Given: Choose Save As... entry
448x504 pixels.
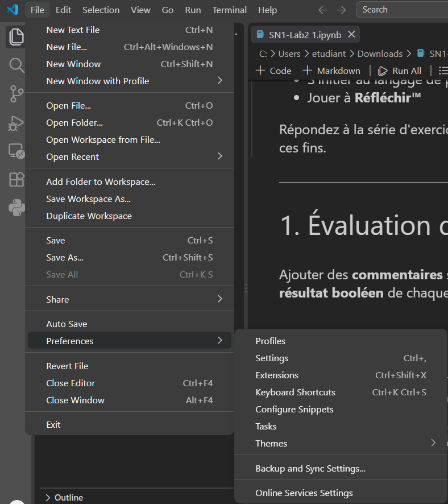Looking at the screenshot, I should point(130,257).
